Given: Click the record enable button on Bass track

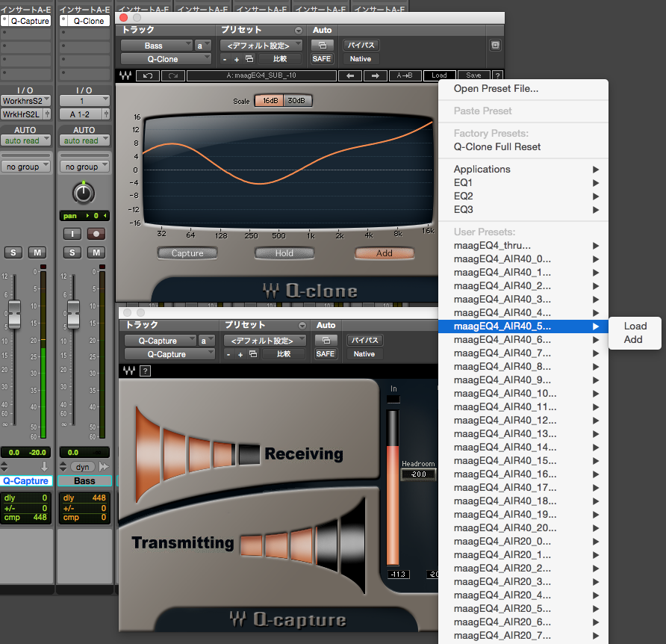Looking at the screenshot, I should [96, 233].
